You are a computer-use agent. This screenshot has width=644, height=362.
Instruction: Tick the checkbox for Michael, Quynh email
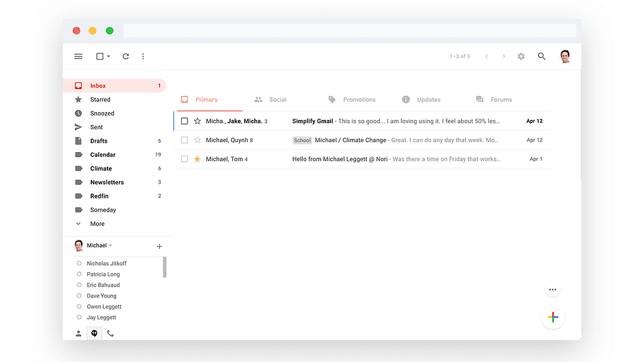tap(184, 140)
